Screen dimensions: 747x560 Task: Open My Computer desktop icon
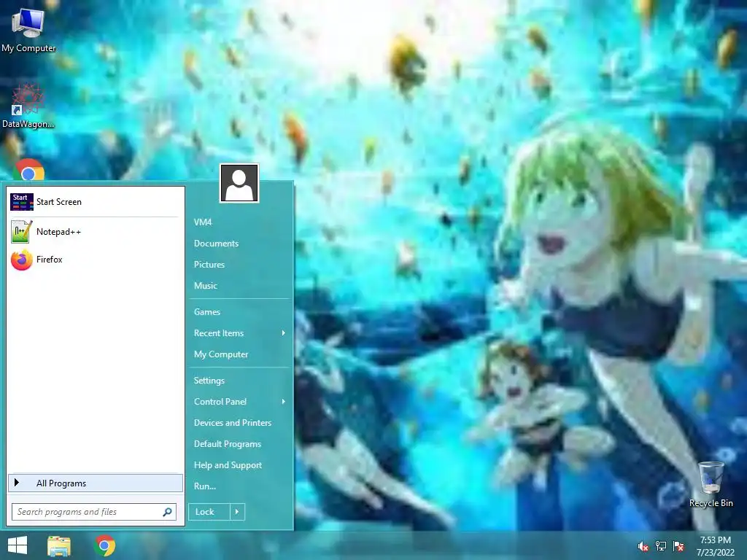[28, 29]
